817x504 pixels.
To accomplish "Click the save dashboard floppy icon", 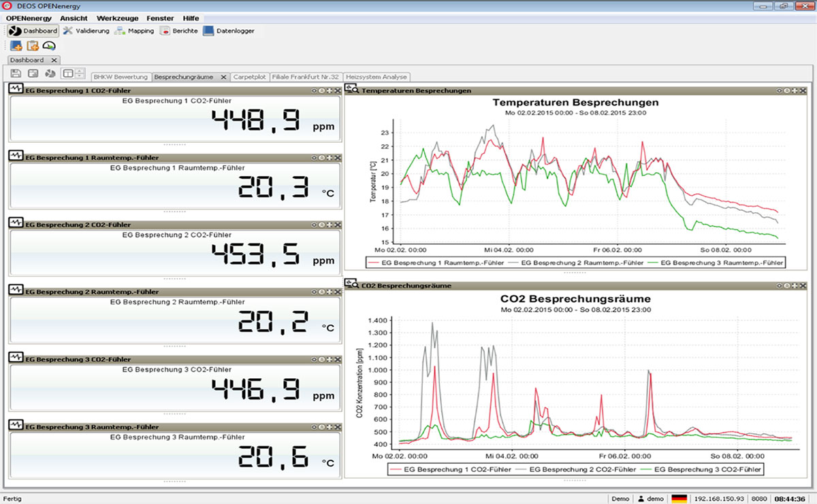I will click(x=16, y=73).
